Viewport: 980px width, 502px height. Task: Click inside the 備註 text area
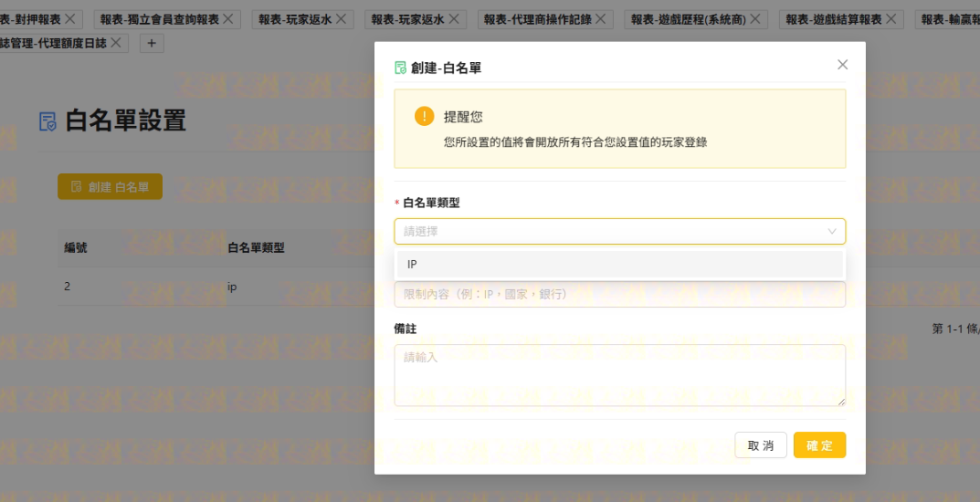619,375
